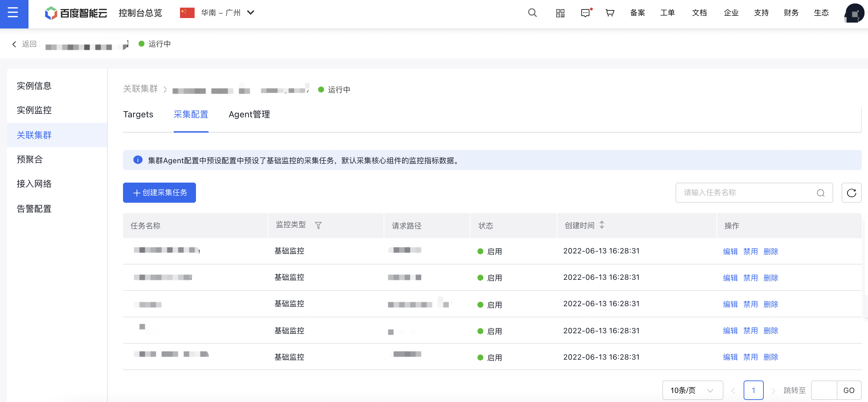Click the GO pagination button

point(849,390)
